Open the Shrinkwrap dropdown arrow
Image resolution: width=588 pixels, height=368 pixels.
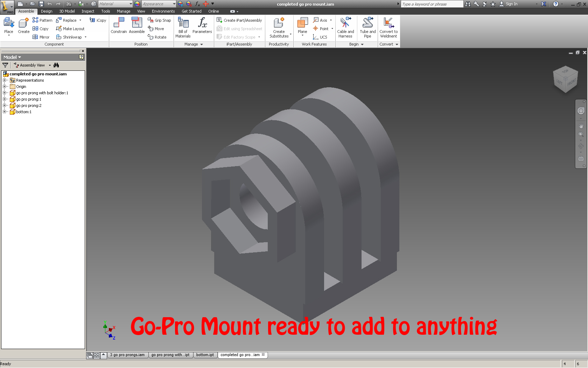pyautogui.click(x=85, y=37)
